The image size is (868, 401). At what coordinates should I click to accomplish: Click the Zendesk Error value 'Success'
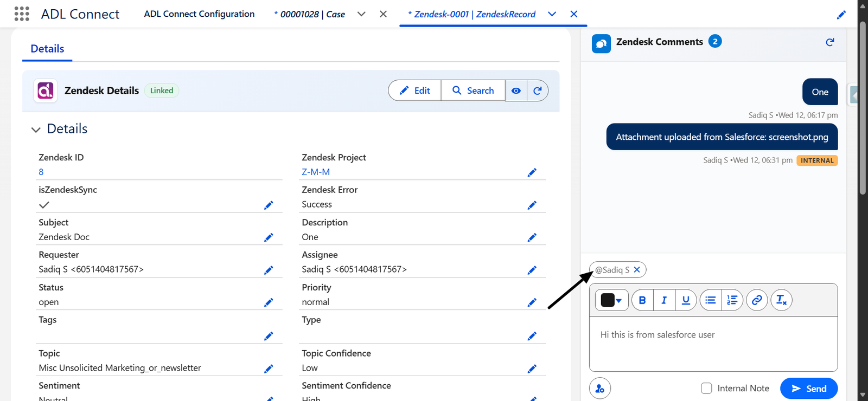317,204
